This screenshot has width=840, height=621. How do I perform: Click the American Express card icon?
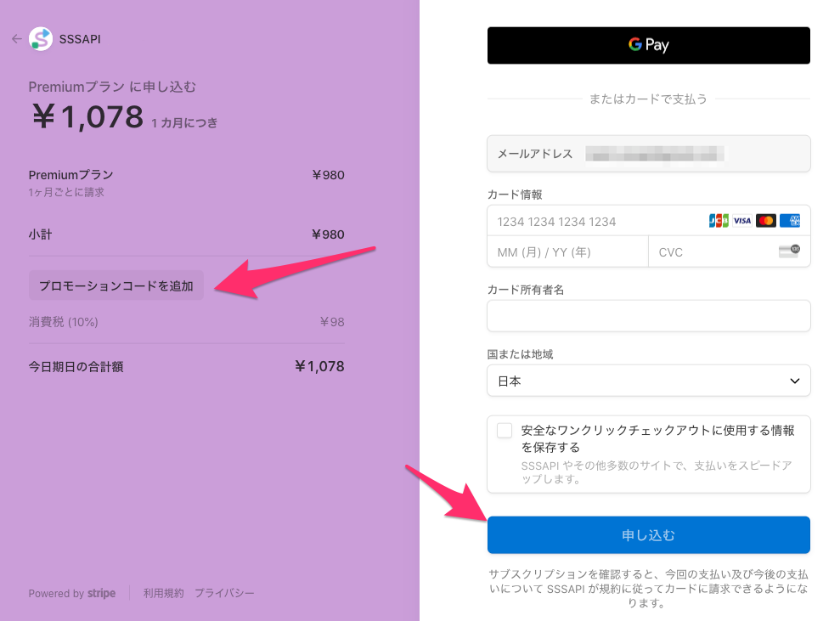pos(790,221)
